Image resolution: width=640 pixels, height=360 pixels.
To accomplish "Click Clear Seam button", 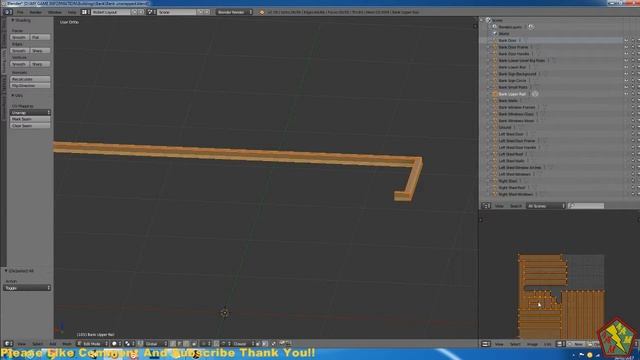I will 30,126.
